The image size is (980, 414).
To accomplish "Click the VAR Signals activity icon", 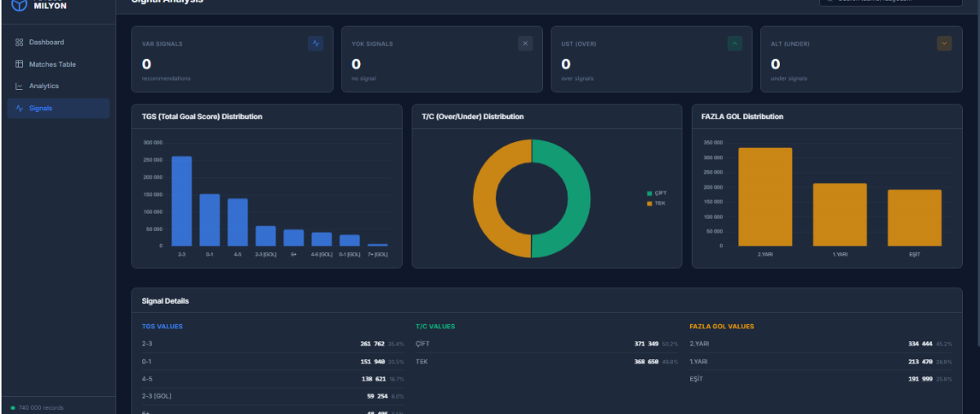I will pos(315,43).
